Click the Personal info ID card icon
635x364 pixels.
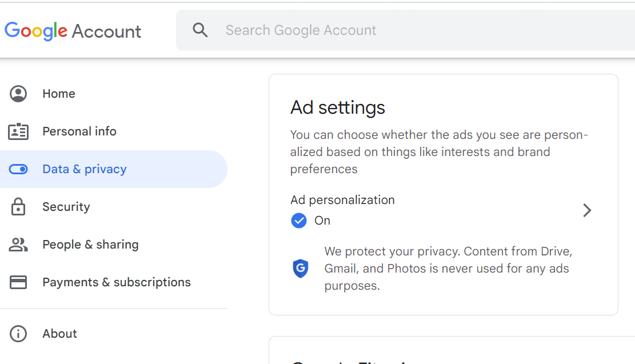(x=18, y=131)
